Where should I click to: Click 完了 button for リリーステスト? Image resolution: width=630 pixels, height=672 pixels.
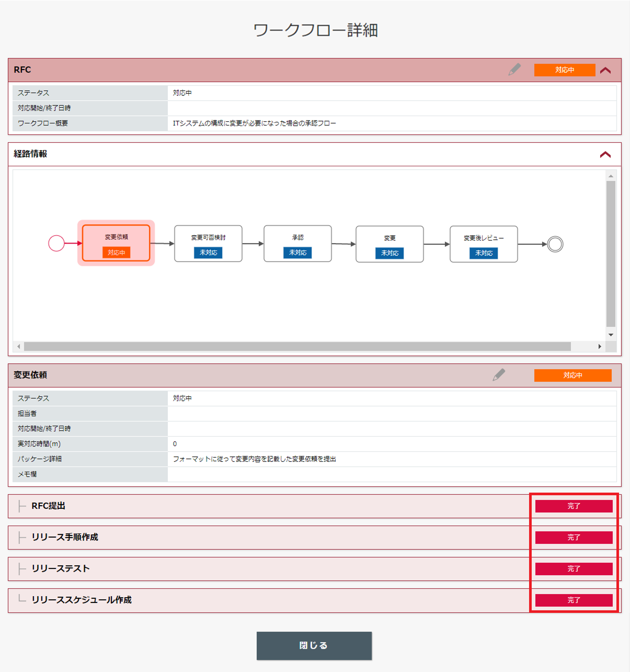pyautogui.click(x=574, y=569)
